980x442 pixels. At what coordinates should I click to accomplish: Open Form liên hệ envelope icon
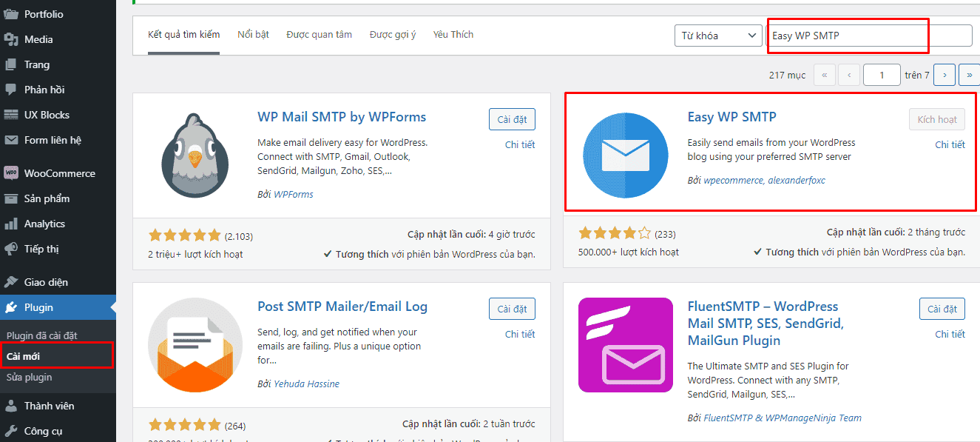click(x=11, y=140)
